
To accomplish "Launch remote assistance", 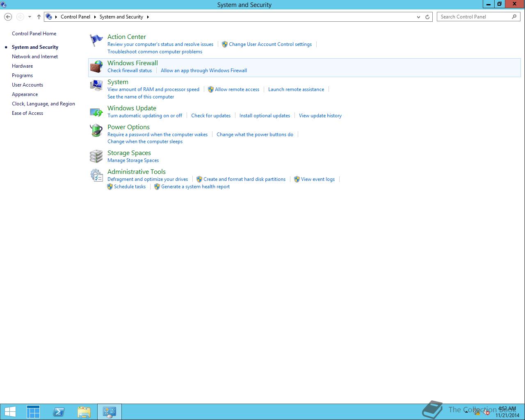I will pos(296,89).
